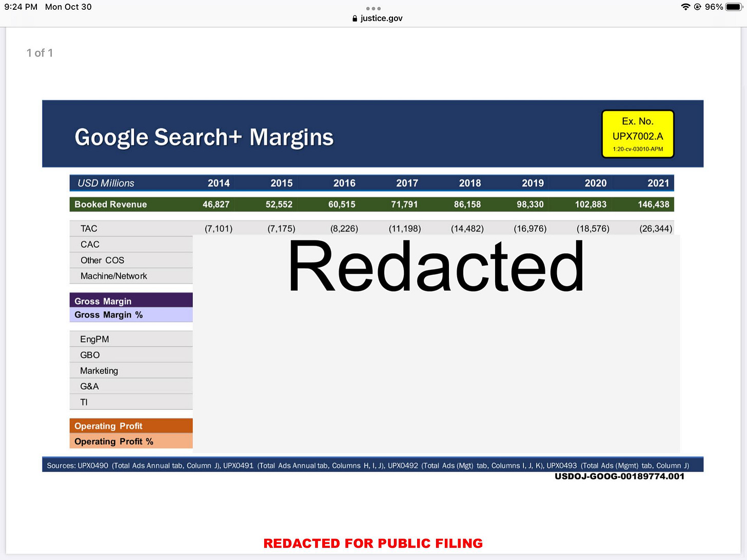Tap the large 'Redacted' overlay text
The image size is (747, 560).
pyautogui.click(x=436, y=267)
